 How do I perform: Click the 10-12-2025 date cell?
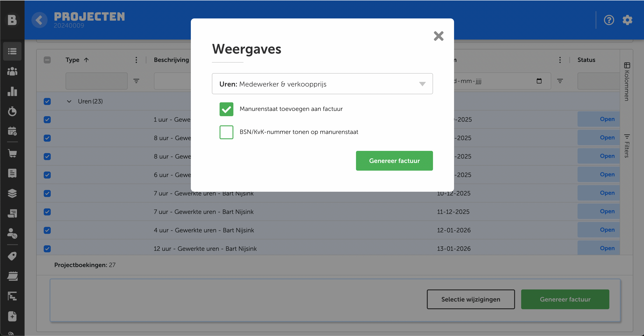[454, 193]
